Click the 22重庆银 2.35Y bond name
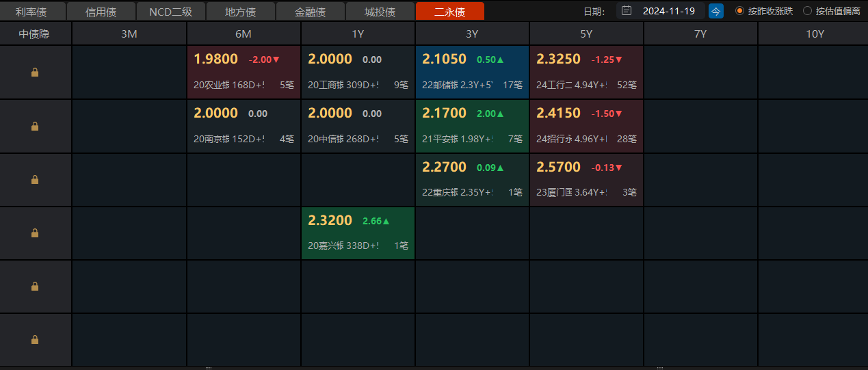 [x=458, y=192]
